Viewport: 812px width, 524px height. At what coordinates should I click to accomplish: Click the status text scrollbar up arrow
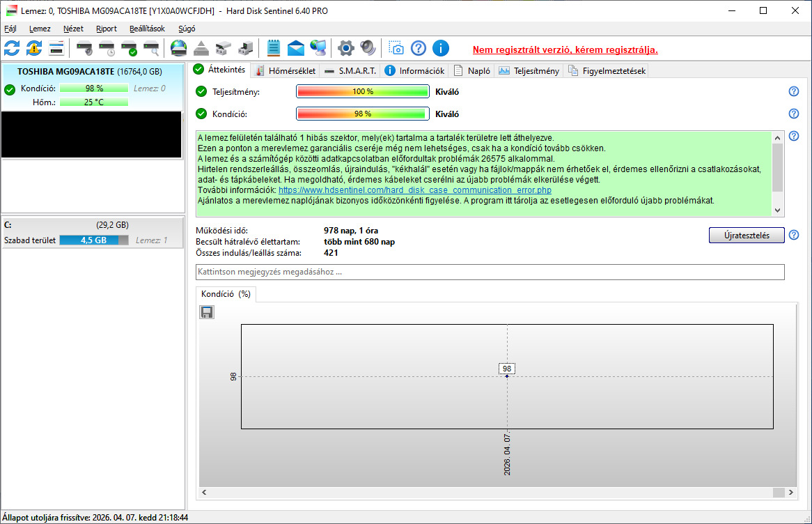(x=777, y=138)
